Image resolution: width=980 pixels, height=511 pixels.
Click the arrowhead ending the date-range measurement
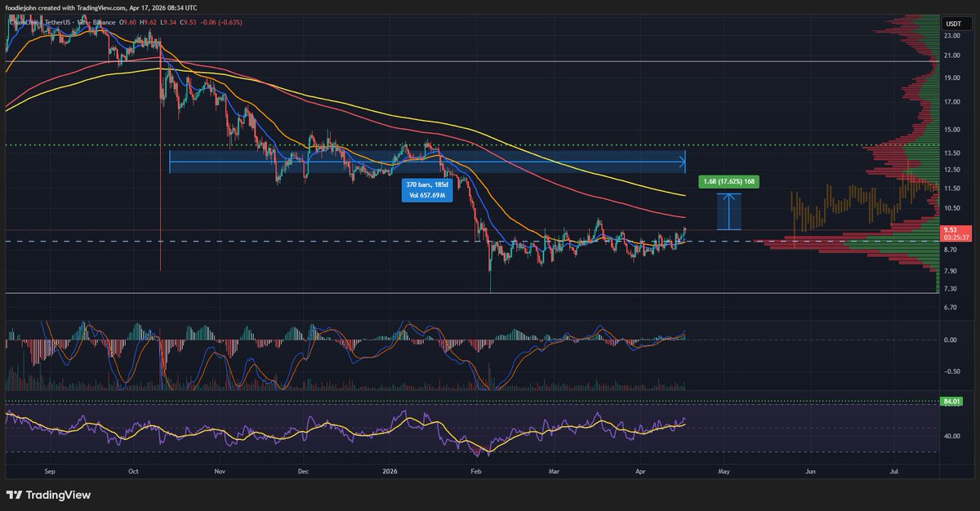pyautogui.click(x=683, y=165)
